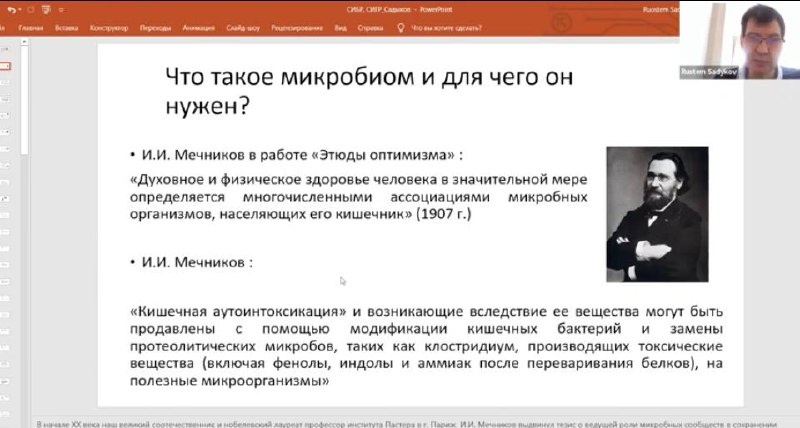The image size is (800, 428).
Task: Select the slide title 'Что такое микробиом'
Action: [369, 91]
